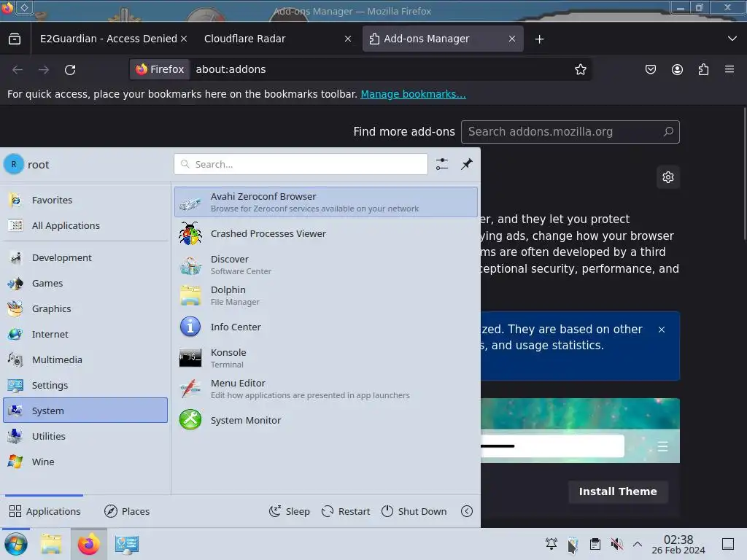Click the Restart button
747x560 pixels.
tap(346, 511)
